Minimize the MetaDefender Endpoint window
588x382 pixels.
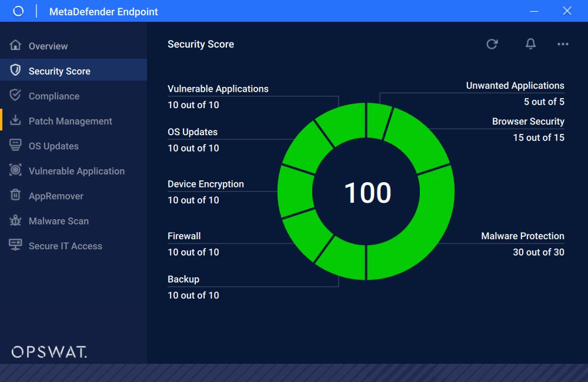[x=534, y=11]
